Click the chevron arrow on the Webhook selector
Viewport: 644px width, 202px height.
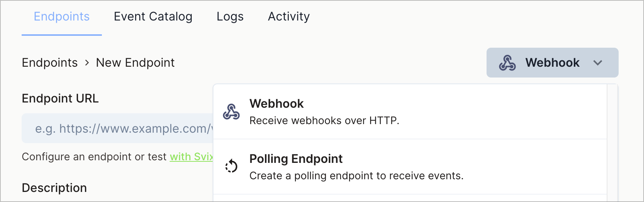click(598, 63)
